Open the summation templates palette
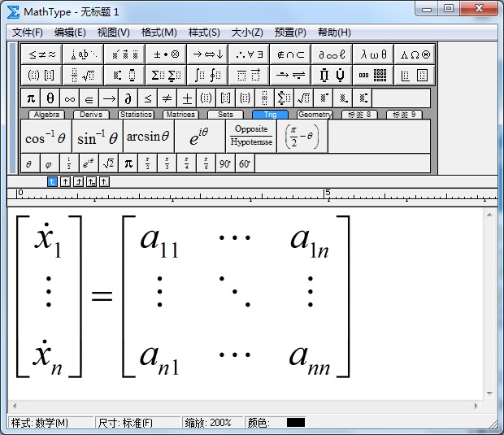504x435 pixels. [166, 76]
